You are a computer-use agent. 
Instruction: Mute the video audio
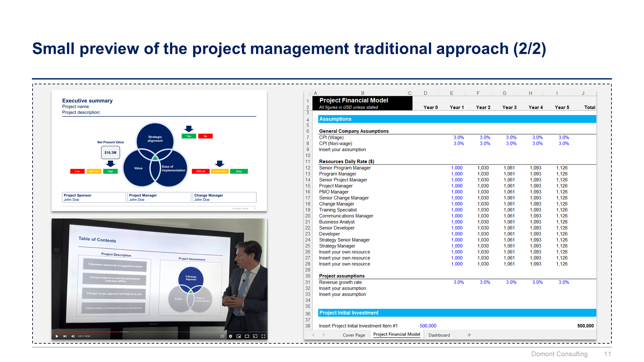coord(73,336)
